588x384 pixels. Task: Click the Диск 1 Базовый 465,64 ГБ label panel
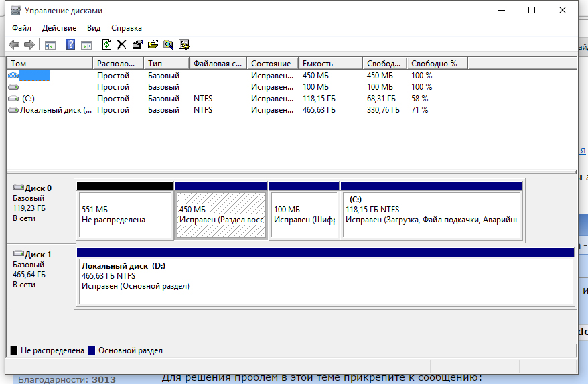tap(42, 277)
